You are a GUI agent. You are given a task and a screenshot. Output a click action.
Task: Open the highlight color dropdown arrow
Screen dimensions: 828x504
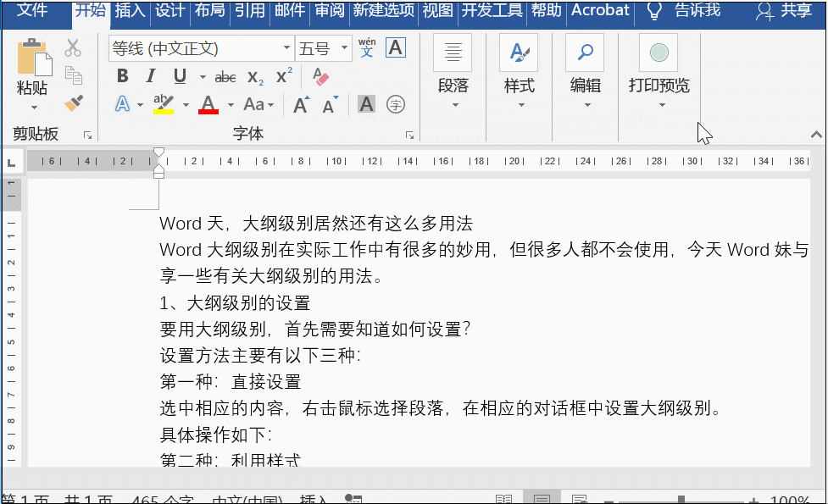[x=186, y=104]
